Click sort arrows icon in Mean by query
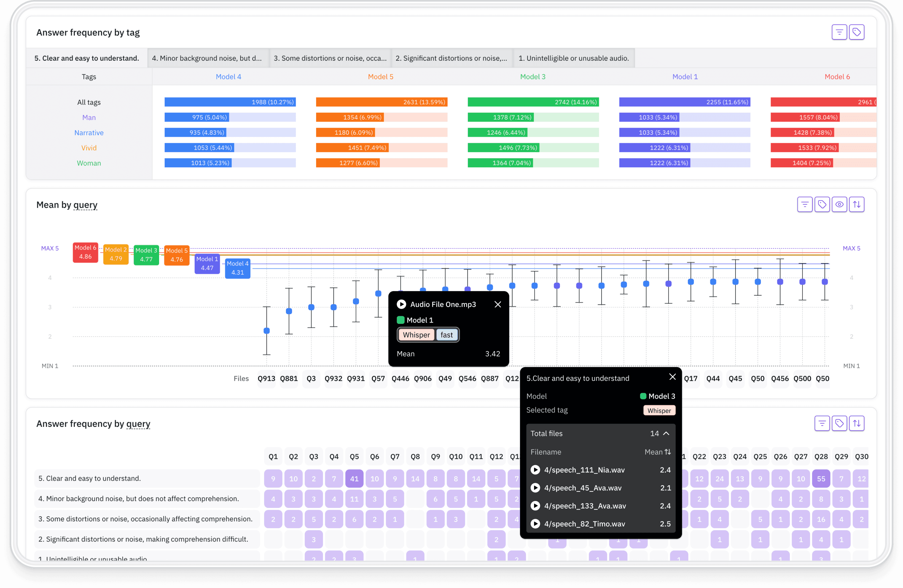 pos(857,204)
